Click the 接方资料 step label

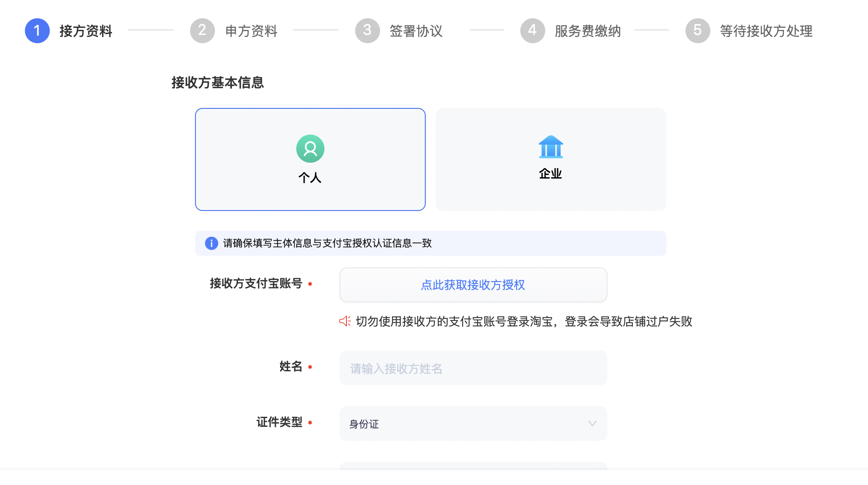(86, 31)
